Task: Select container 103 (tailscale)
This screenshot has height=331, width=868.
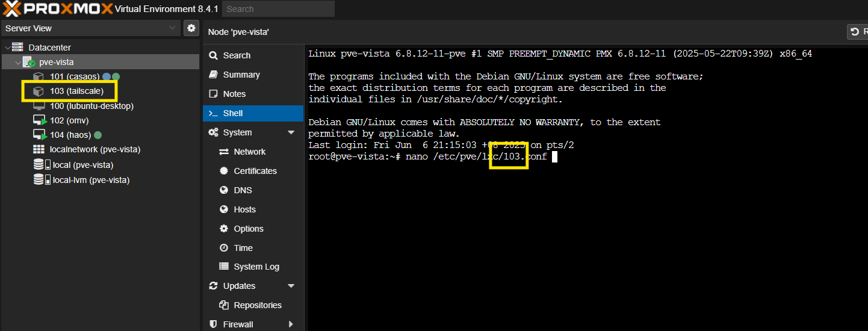Action: tap(76, 91)
